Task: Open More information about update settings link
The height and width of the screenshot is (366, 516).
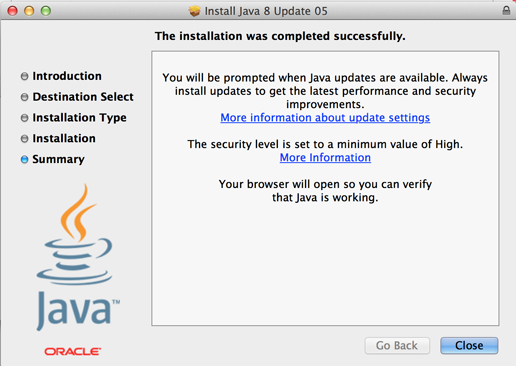Action: pos(325,118)
